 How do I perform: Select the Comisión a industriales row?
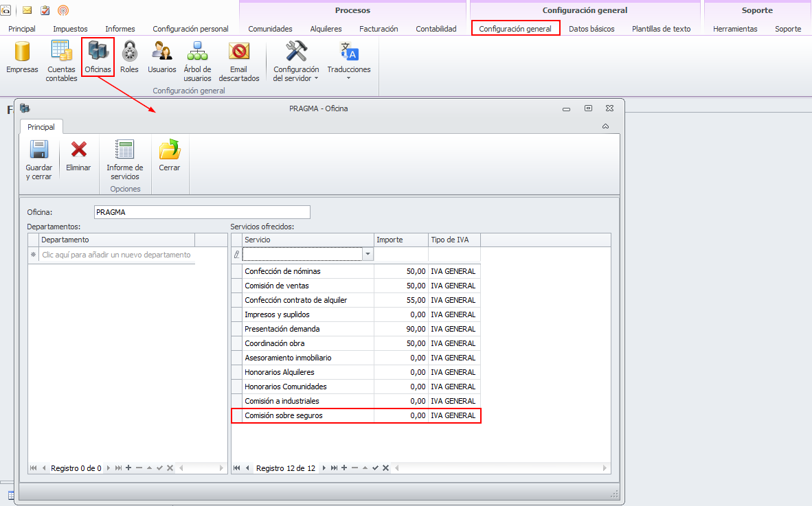pyautogui.click(x=356, y=402)
